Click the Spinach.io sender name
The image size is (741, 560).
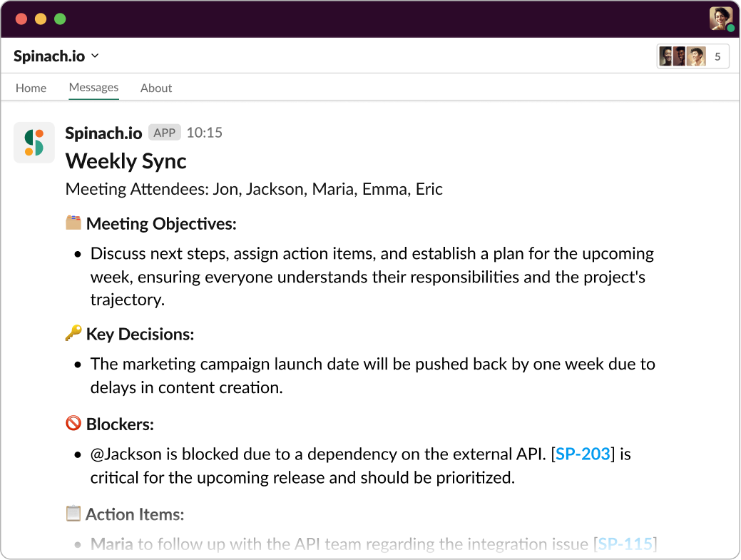[103, 133]
